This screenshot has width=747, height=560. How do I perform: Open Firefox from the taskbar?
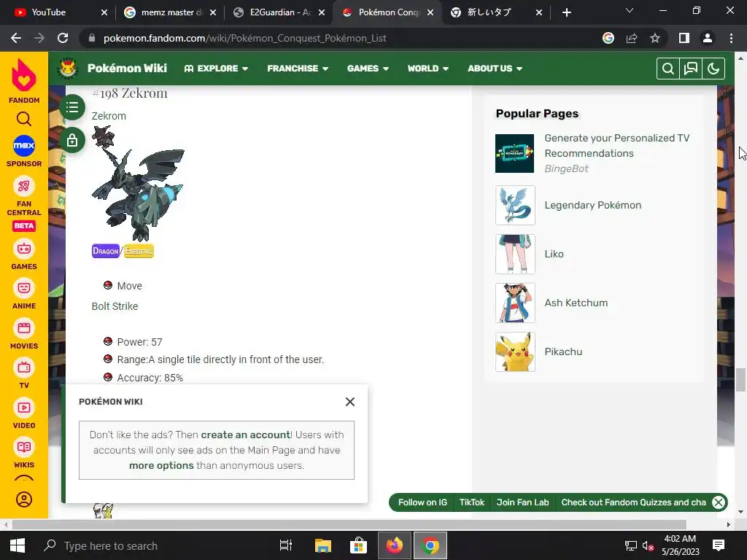[395, 545]
